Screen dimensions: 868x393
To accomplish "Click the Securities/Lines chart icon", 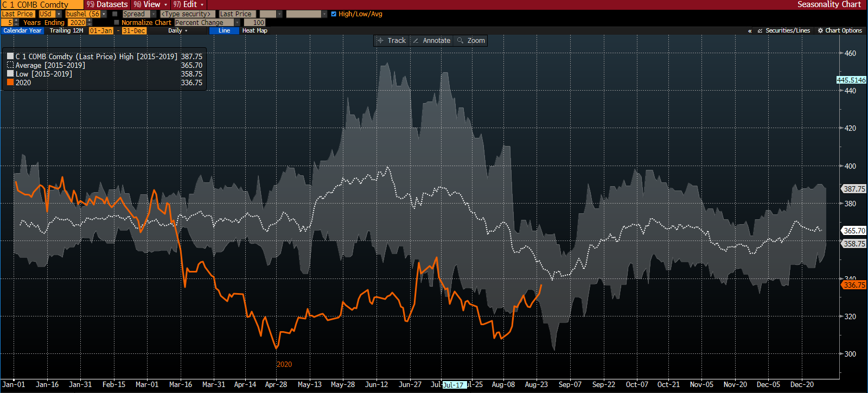I will tap(760, 31).
